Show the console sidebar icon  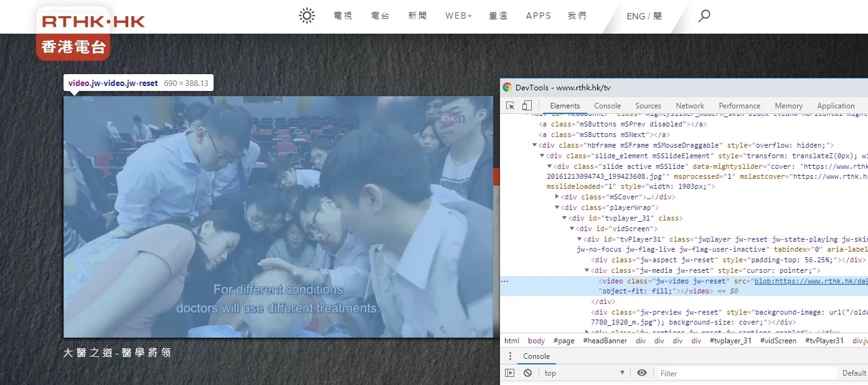(510, 373)
